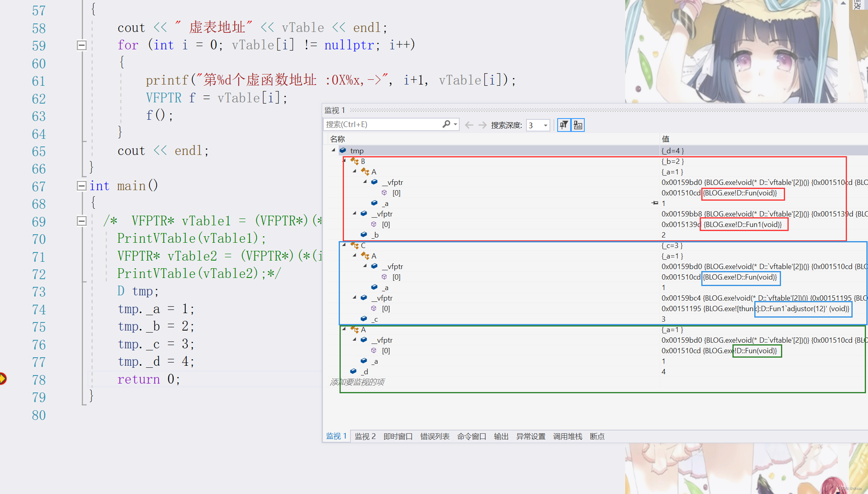
Task: Collapse the for loop at line 59
Action: coord(82,45)
